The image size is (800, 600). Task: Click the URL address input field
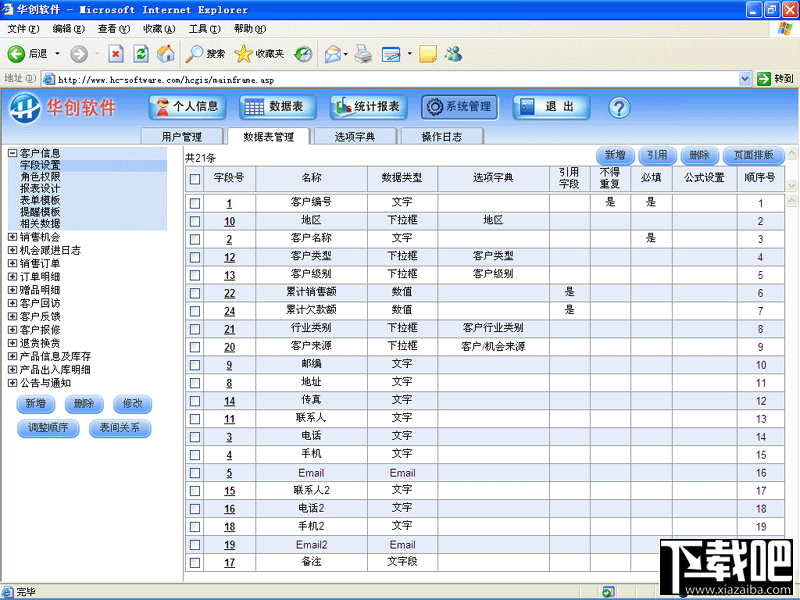pos(396,80)
